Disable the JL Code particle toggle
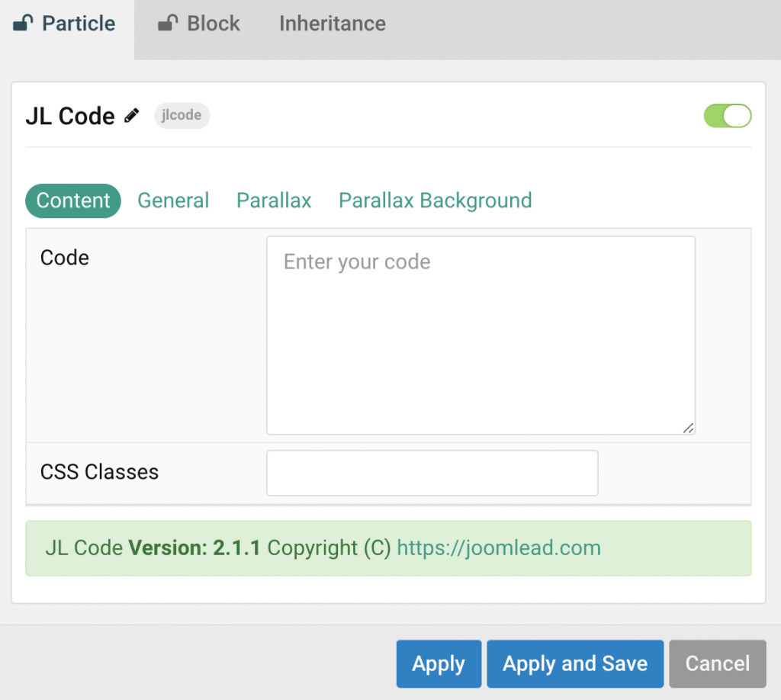Image resolution: width=781 pixels, height=700 pixels. click(727, 115)
